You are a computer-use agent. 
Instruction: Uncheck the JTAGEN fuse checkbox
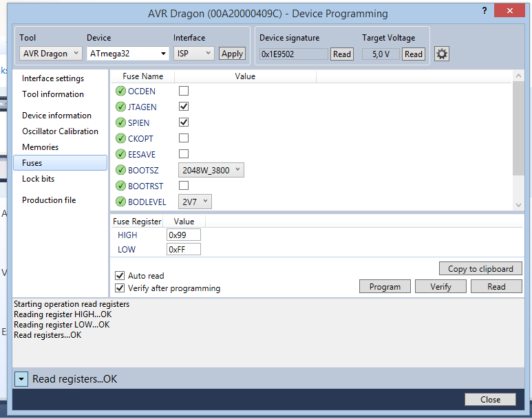click(184, 107)
